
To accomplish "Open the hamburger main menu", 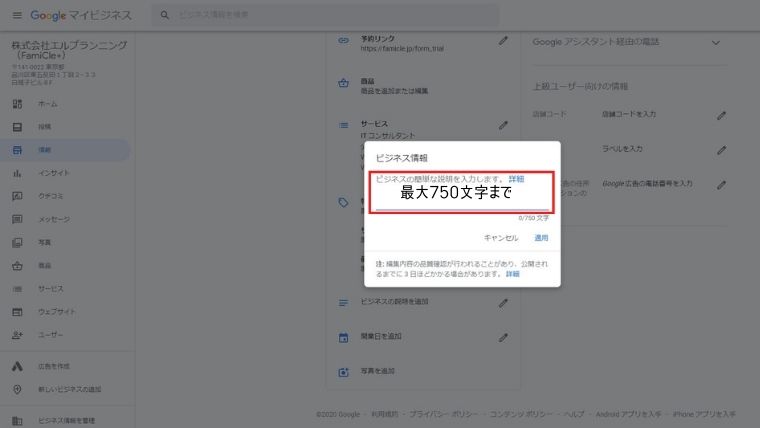I will click(x=17, y=15).
